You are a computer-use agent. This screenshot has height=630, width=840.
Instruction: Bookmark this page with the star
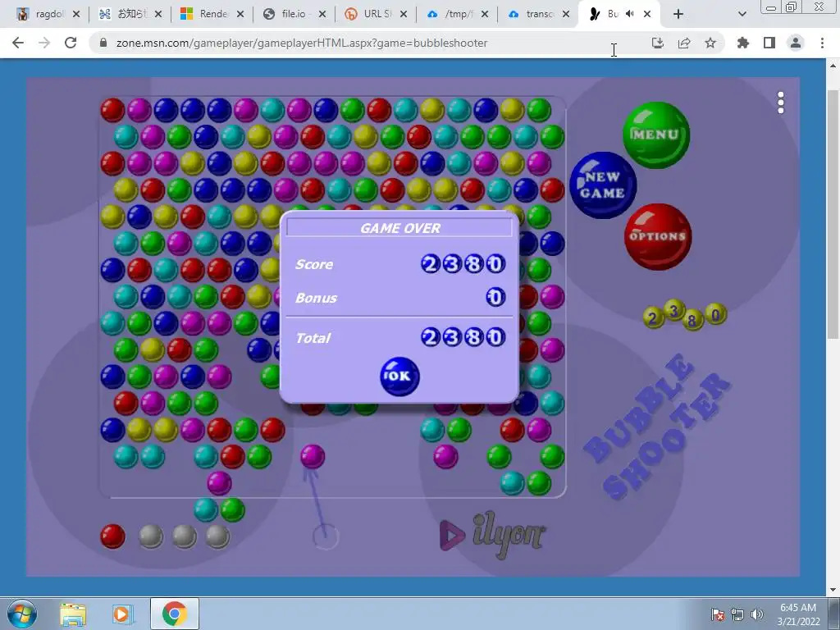pos(710,43)
